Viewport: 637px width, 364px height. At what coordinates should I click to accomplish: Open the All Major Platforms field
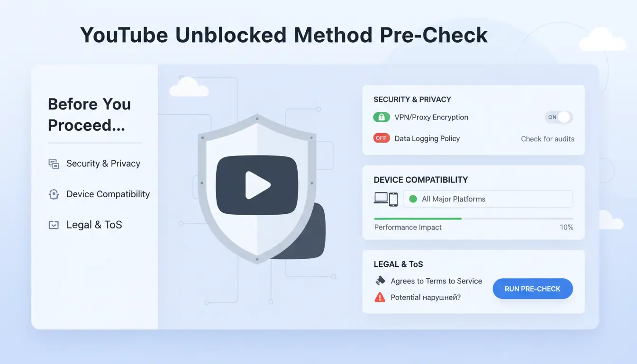[488, 199]
